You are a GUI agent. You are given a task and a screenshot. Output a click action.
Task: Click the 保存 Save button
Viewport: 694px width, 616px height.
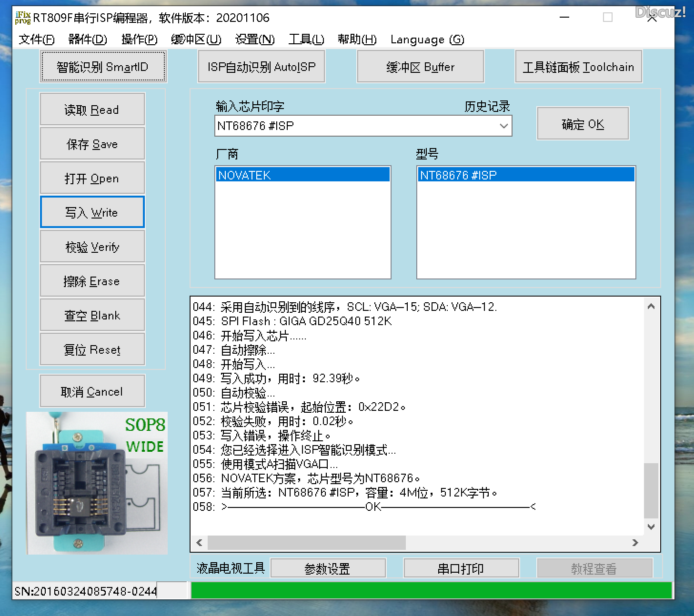click(92, 143)
